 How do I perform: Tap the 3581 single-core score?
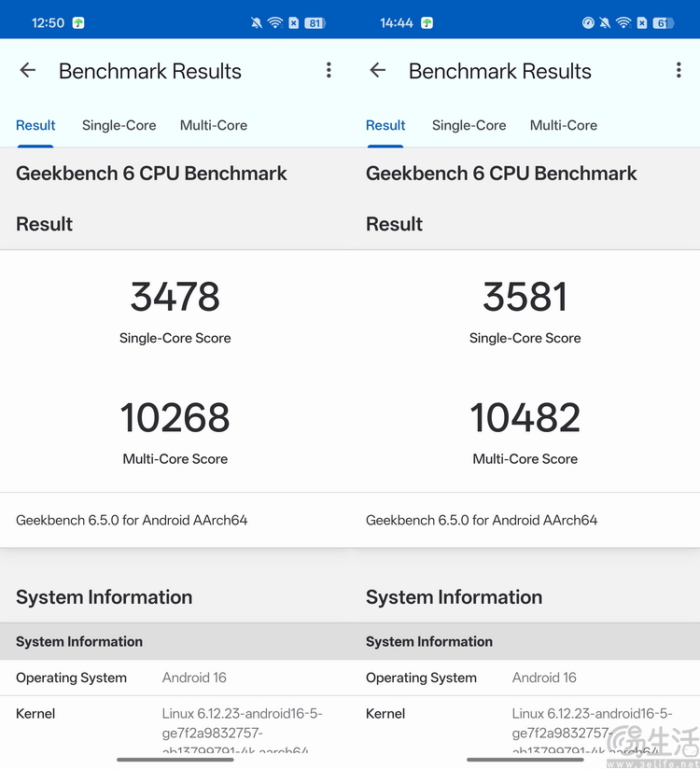pyautogui.click(x=525, y=297)
